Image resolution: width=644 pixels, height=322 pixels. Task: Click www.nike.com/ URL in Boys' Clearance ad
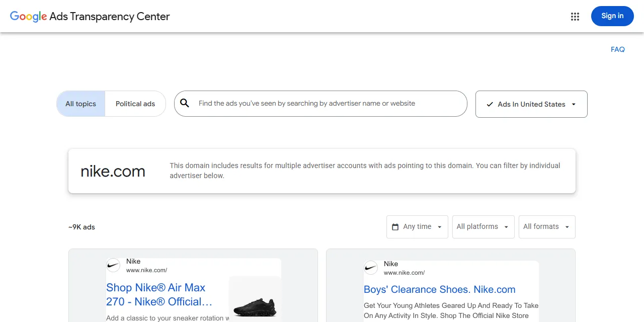coord(404,273)
